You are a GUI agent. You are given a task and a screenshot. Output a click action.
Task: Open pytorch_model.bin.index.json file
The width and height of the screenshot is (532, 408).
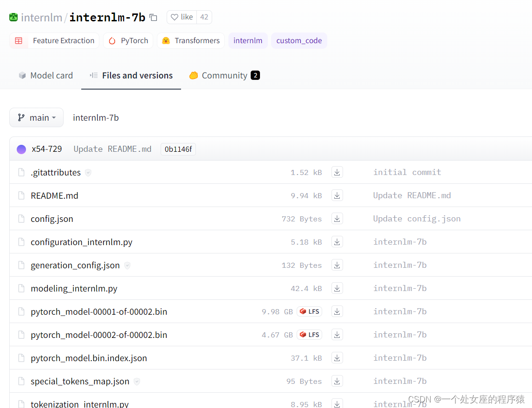tap(89, 358)
